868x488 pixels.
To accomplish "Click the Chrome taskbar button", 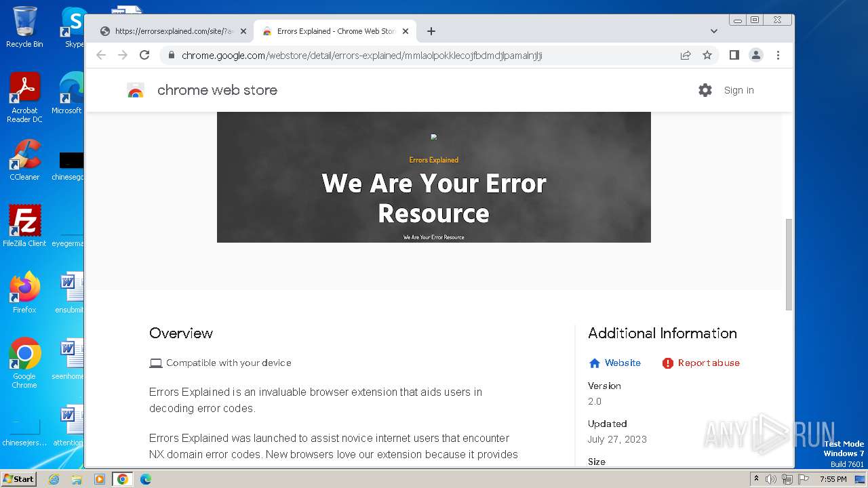I will point(123,479).
